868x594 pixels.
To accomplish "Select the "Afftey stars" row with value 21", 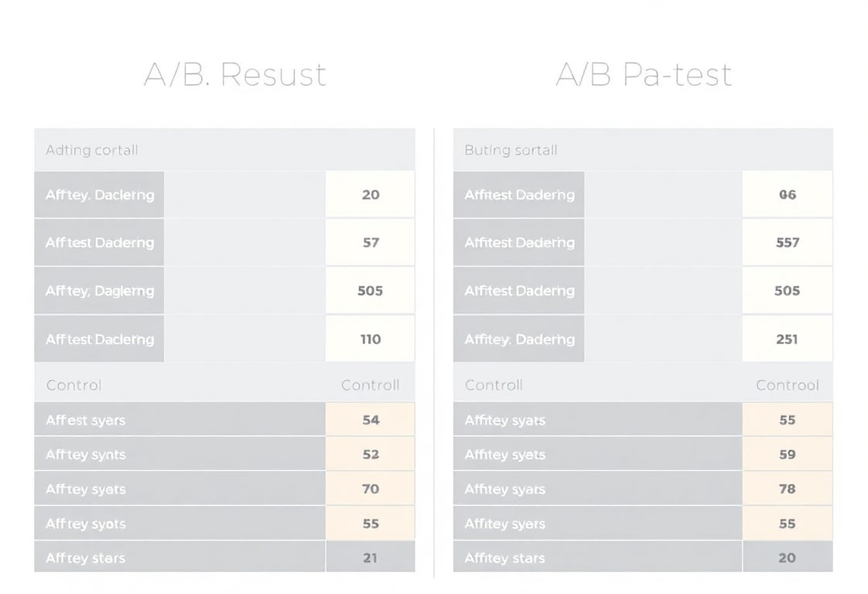I will click(x=85, y=558).
